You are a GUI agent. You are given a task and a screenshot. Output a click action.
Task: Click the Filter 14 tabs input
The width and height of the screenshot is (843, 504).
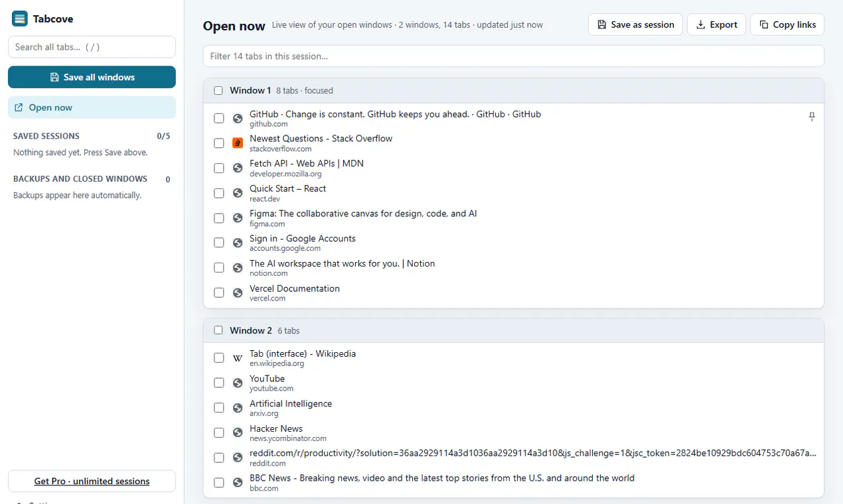pyautogui.click(x=514, y=56)
